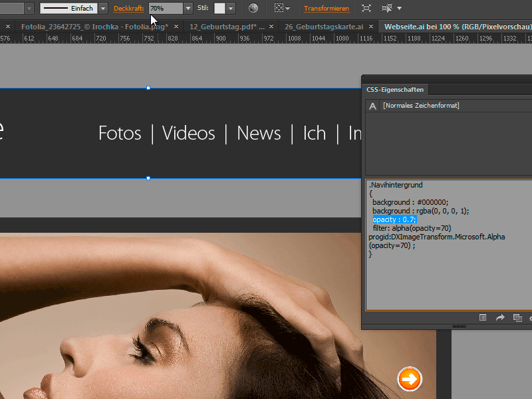
Task: Click the Einfach stroke profile preview
Action: point(69,8)
